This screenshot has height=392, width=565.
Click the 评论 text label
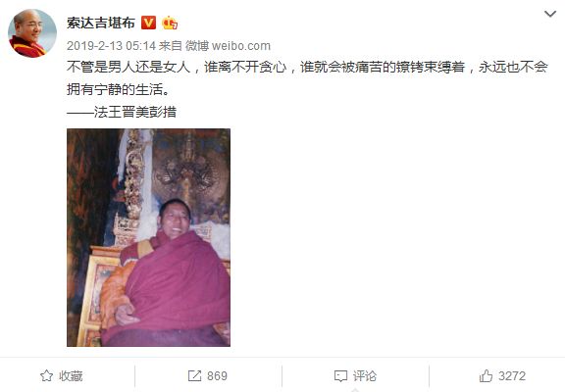pos(365,376)
